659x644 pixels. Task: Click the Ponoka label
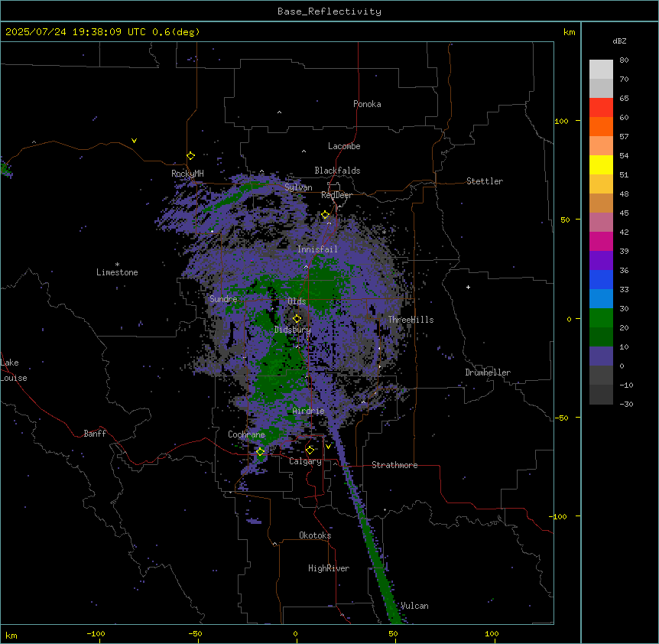367,104
